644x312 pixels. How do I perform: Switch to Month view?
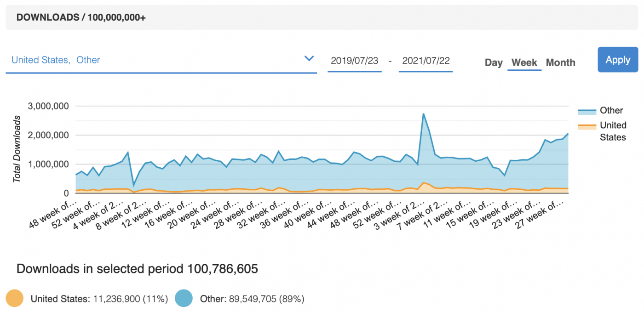(x=560, y=62)
